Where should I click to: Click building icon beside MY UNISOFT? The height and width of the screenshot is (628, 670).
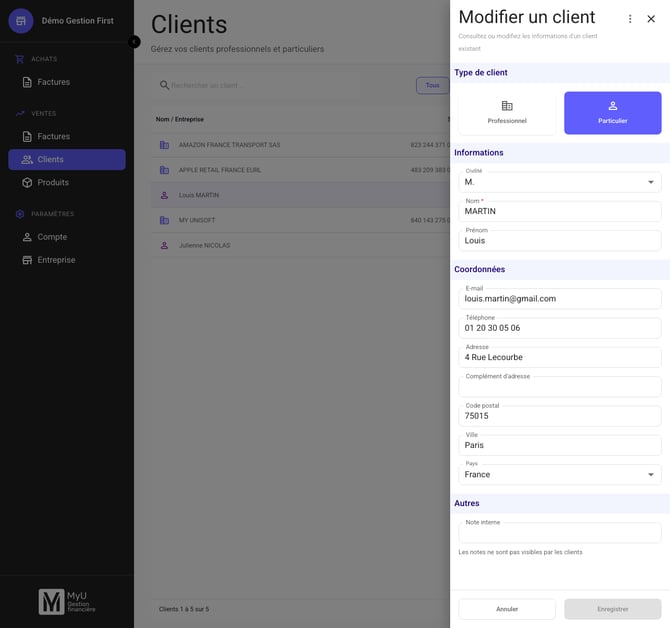(164, 220)
